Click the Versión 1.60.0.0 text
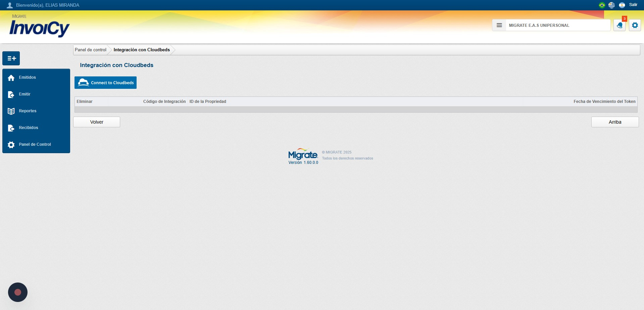The width and height of the screenshot is (644, 310). coord(303,163)
